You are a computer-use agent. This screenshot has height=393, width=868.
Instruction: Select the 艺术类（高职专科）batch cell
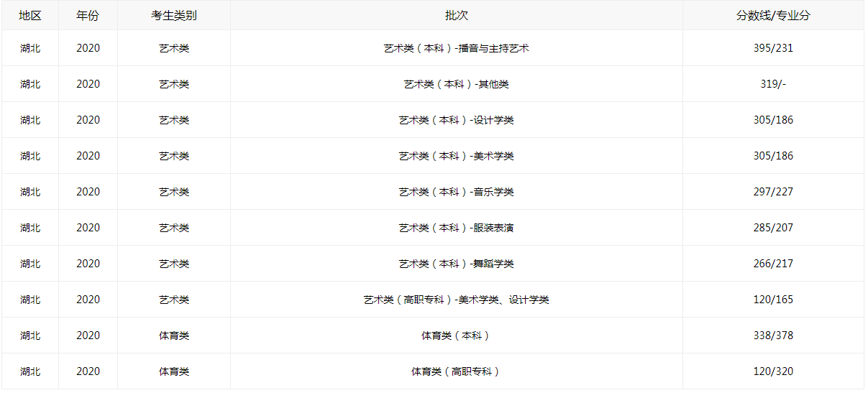[x=456, y=300]
